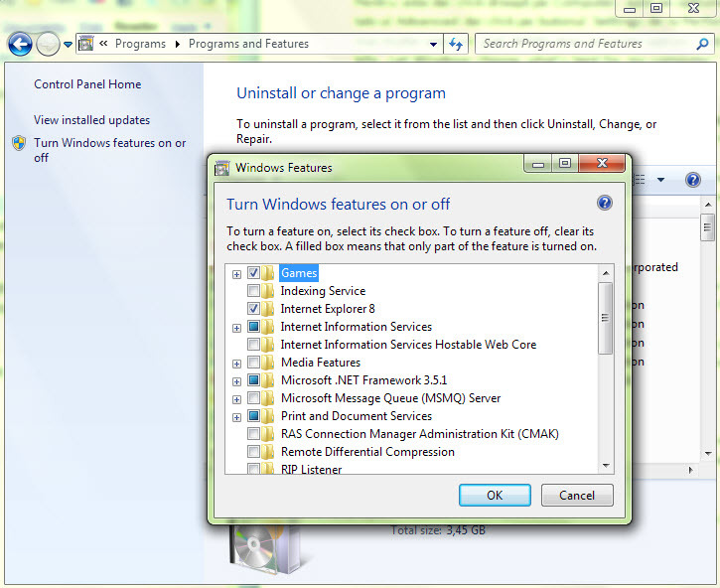Select the Programs breadcrumb
This screenshot has width=720, height=588.
(140, 44)
